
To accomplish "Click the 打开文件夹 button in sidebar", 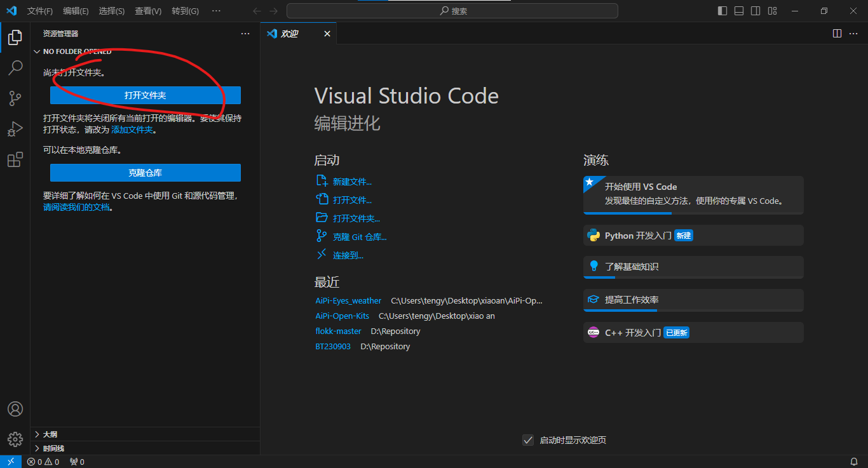I will (146, 95).
